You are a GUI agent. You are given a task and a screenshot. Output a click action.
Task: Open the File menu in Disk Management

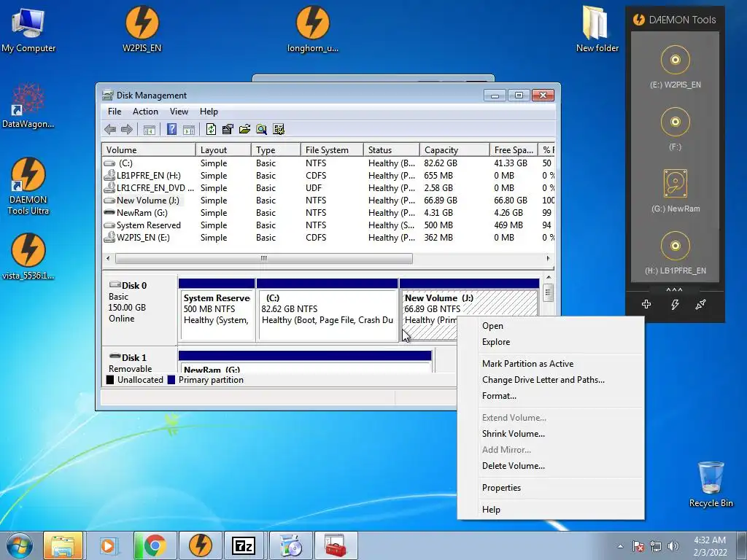pos(115,112)
